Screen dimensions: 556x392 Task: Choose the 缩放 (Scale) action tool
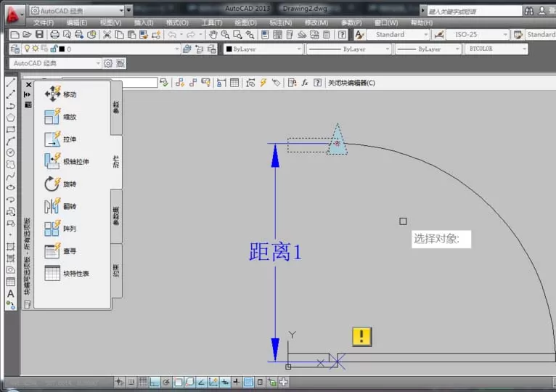[60, 117]
